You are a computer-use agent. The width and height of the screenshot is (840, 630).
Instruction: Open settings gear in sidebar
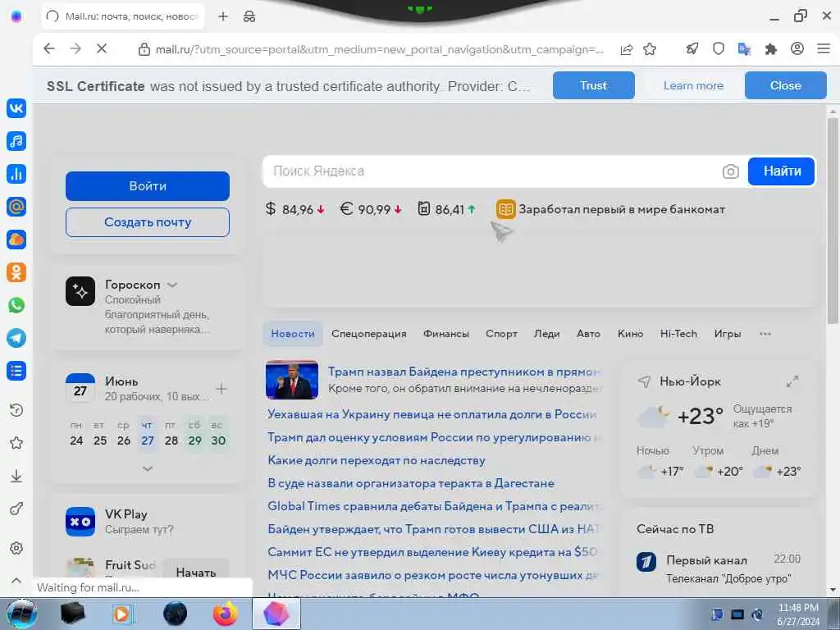click(16, 548)
